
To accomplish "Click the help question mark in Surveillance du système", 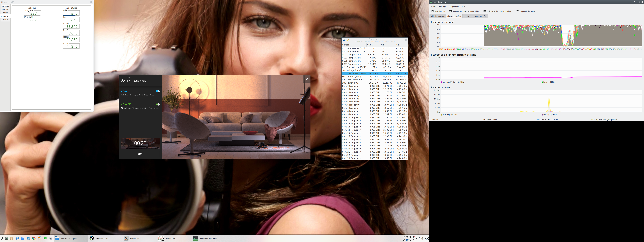I will click(x=634, y=2).
